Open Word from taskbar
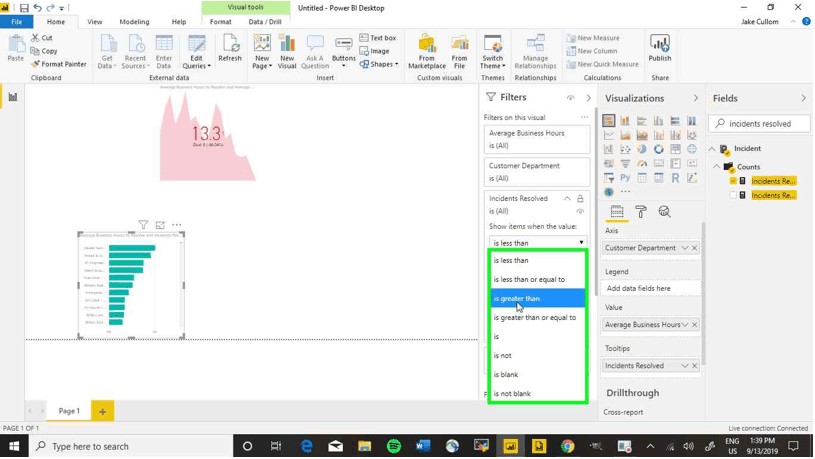The height and width of the screenshot is (459, 815). click(423, 447)
